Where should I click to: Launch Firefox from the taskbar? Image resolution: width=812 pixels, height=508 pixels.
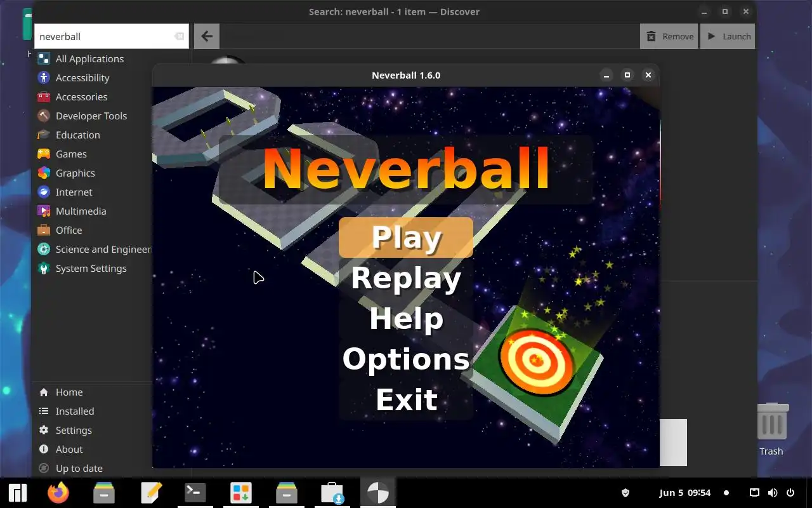point(58,493)
